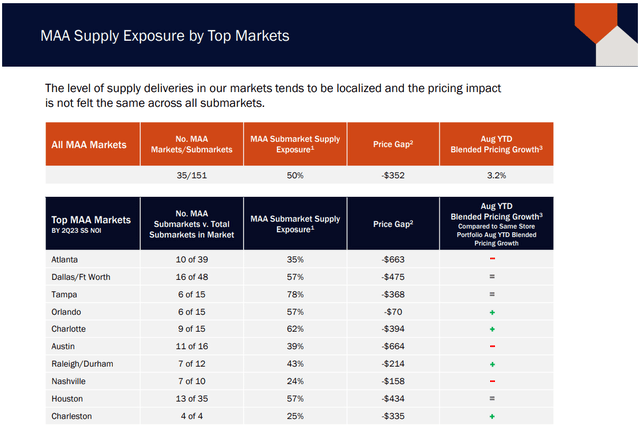Select the 'Price Gap' orange column header

pos(389,144)
